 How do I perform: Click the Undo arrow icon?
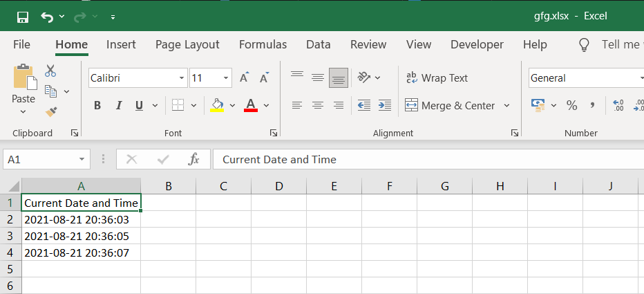pyautogui.click(x=47, y=17)
